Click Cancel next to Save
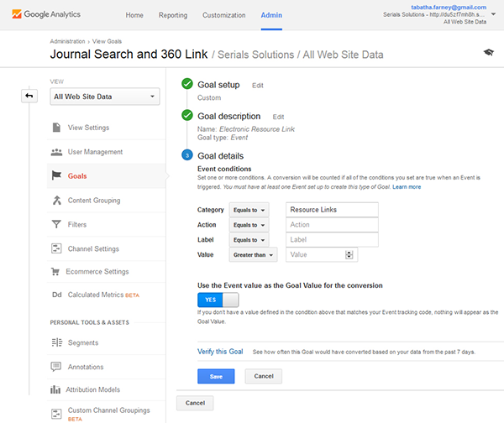 pos(264,376)
